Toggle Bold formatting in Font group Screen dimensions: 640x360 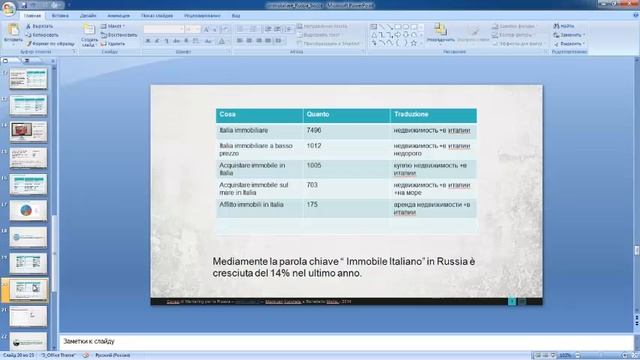pyautogui.click(x=148, y=41)
